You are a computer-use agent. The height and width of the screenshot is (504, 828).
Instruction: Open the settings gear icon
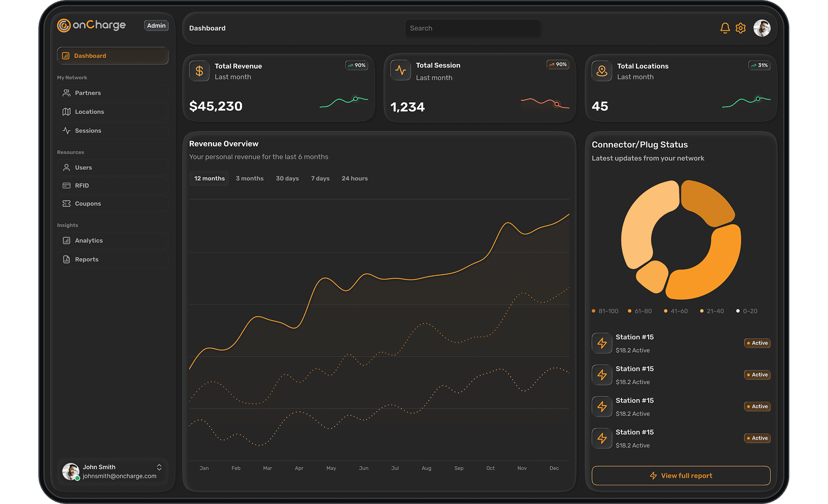pyautogui.click(x=740, y=28)
